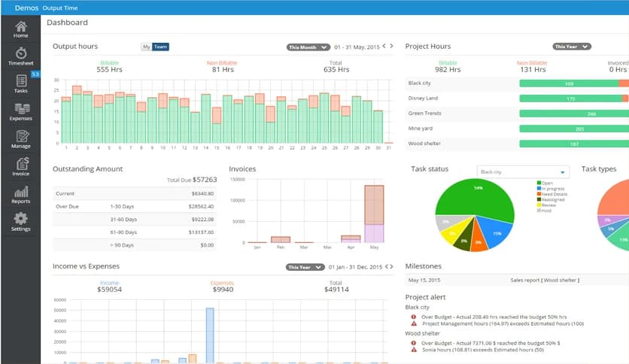This screenshot has height=364, width=629.
Task: Open the Timesheet stopwatch icon
Action: pos(20,53)
